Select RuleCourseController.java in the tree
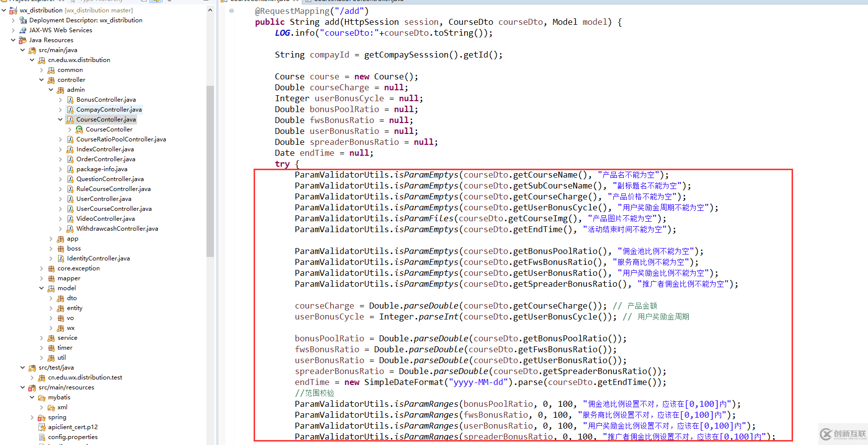Viewport: 868px width, 445px height. pos(114,189)
